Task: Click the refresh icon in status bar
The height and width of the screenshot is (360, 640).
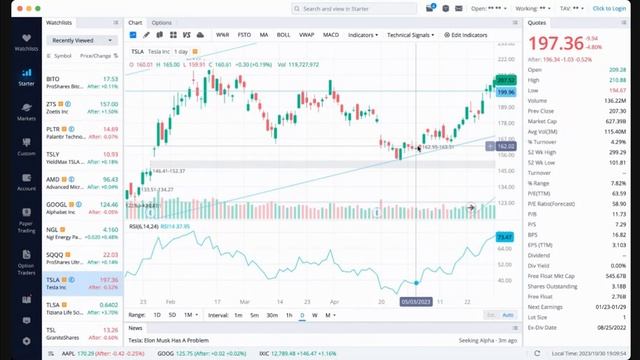Action: click(537, 353)
